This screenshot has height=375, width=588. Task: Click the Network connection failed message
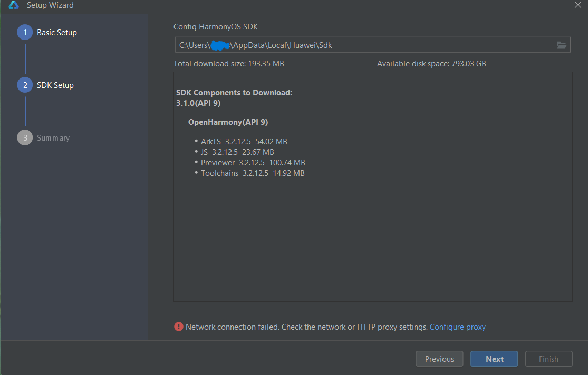click(x=307, y=327)
